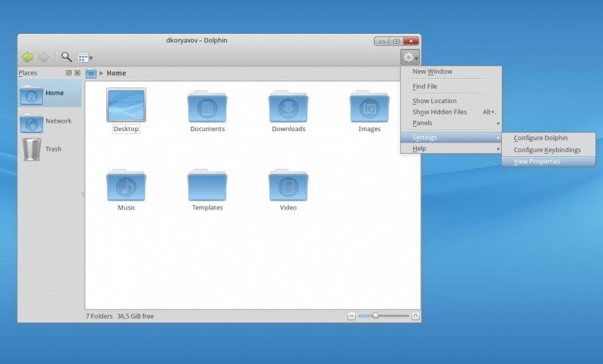
Task: Click the green Back navigation arrow
Action: (27, 57)
